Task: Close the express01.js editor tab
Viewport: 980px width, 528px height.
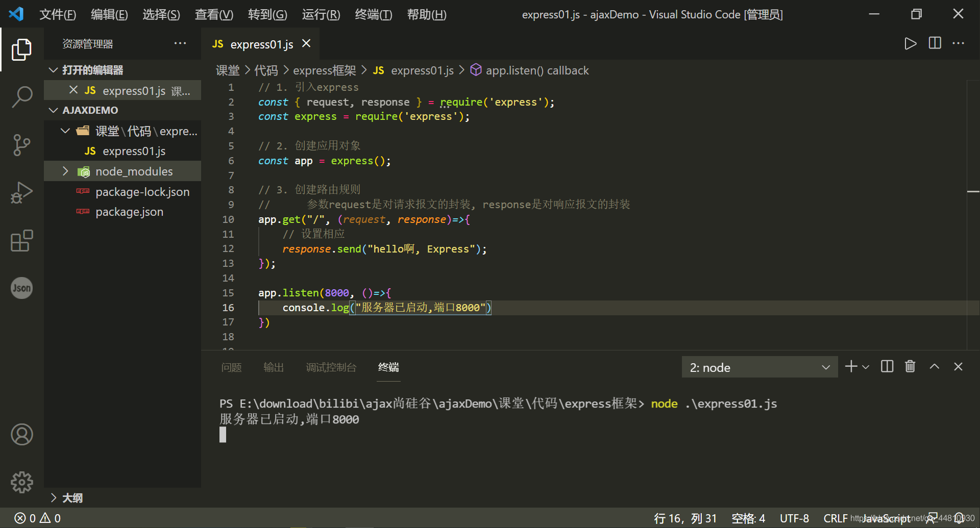Action: (x=306, y=44)
